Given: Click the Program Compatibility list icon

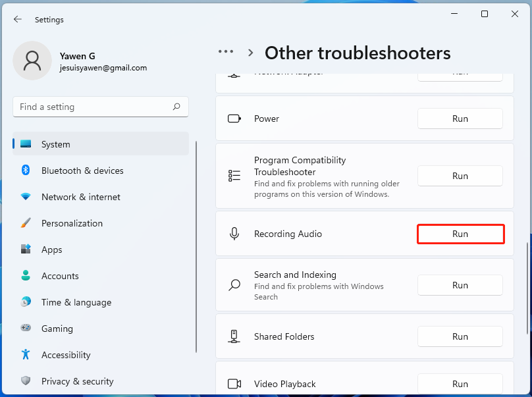Looking at the screenshot, I should click(x=234, y=176).
